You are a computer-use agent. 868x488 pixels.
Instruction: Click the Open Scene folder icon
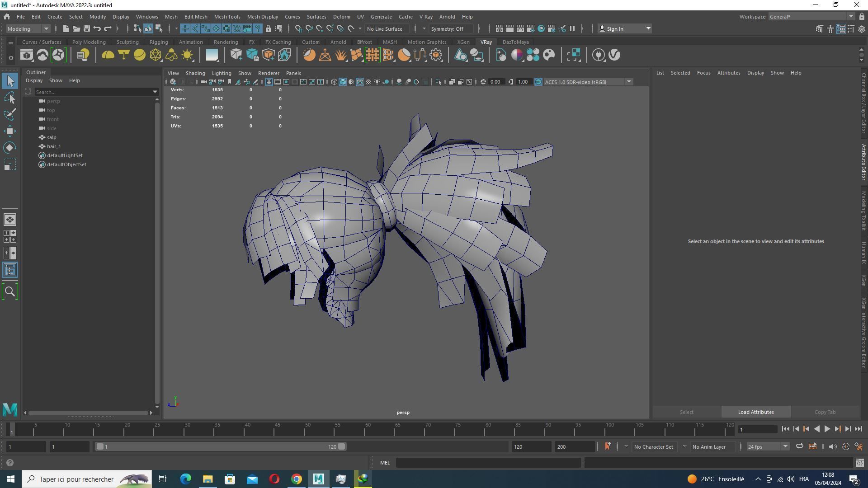click(76, 28)
